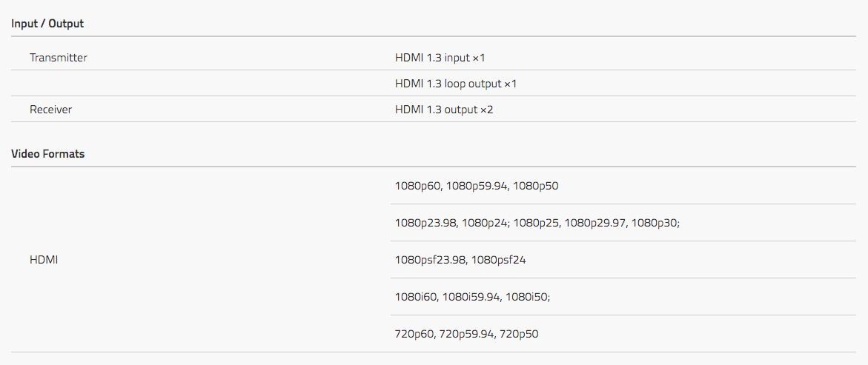The image size is (868, 365).
Task: Select the Transmitter row label
Action: pyautogui.click(x=58, y=58)
